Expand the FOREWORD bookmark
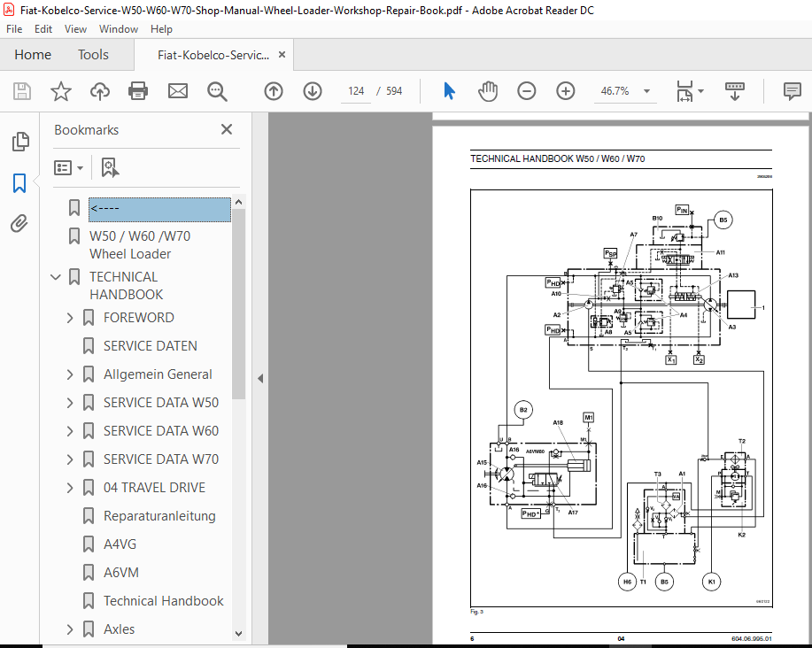Viewport: 812px width, 648px height. click(70, 318)
